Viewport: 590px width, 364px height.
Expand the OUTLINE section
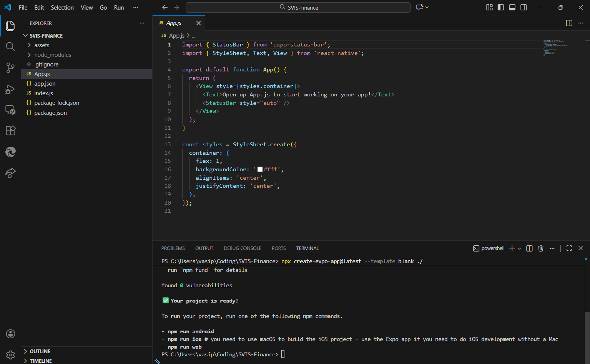tap(40, 351)
